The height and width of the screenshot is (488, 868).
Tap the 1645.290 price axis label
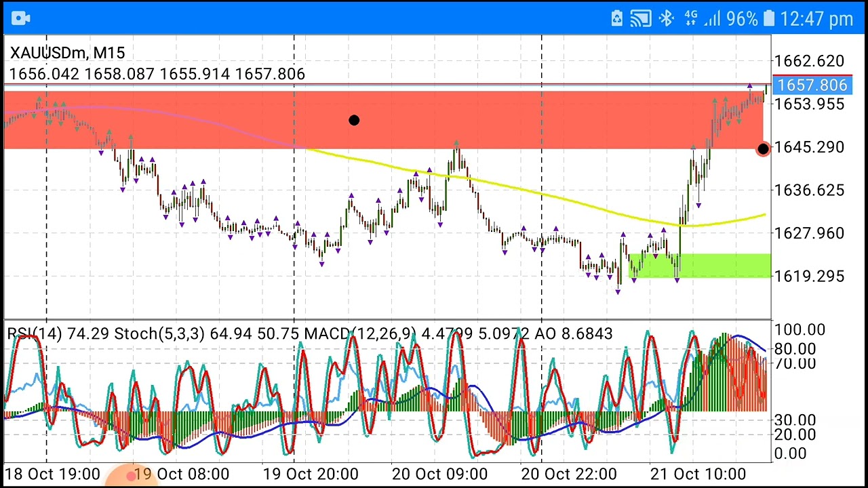click(x=809, y=147)
